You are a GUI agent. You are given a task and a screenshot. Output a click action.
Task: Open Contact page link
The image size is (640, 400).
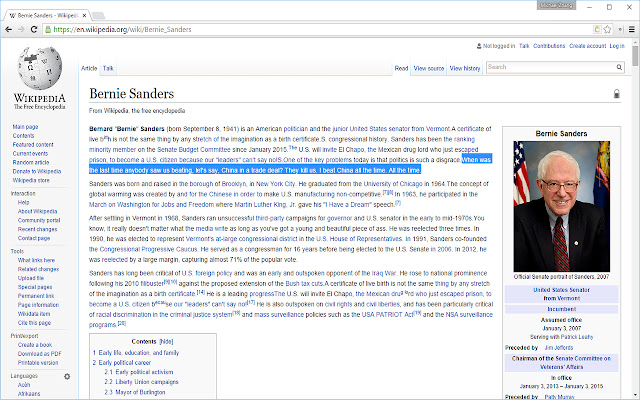tap(34, 238)
